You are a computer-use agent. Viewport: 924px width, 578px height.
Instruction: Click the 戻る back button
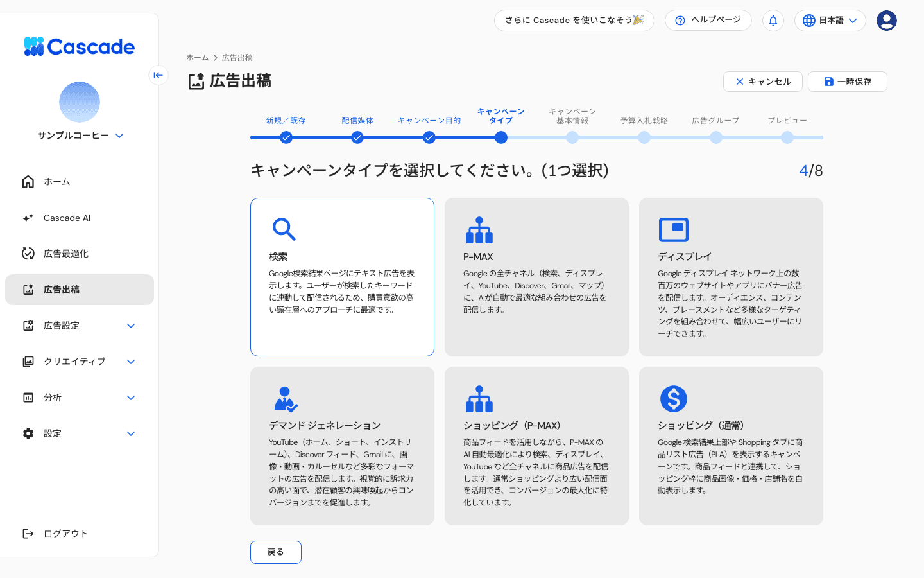click(276, 552)
